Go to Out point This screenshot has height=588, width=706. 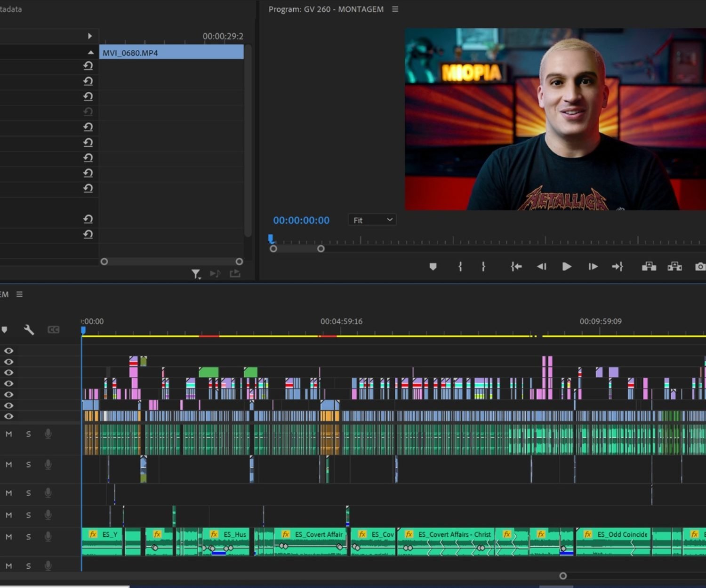click(x=618, y=267)
